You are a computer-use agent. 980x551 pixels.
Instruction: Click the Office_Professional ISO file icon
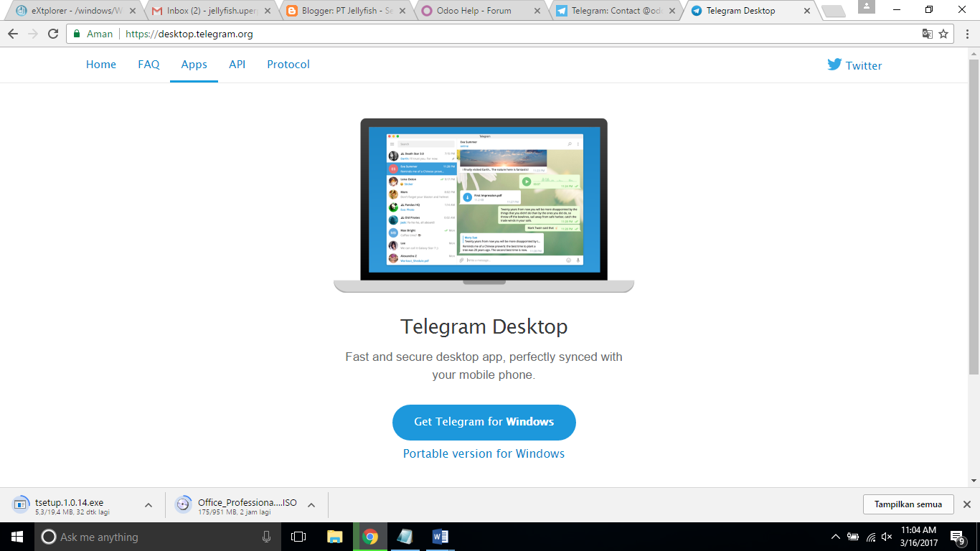184,504
